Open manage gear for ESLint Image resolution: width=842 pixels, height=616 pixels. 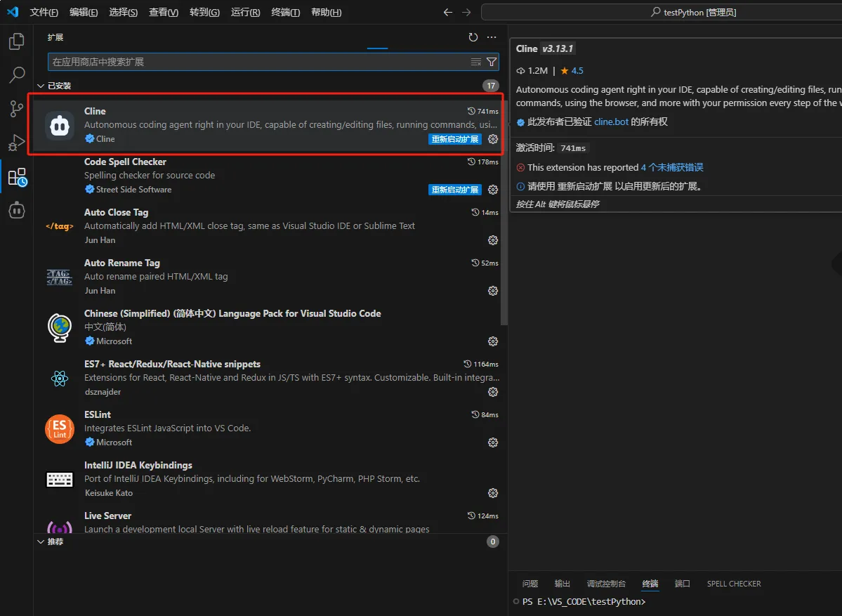pos(493,443)
